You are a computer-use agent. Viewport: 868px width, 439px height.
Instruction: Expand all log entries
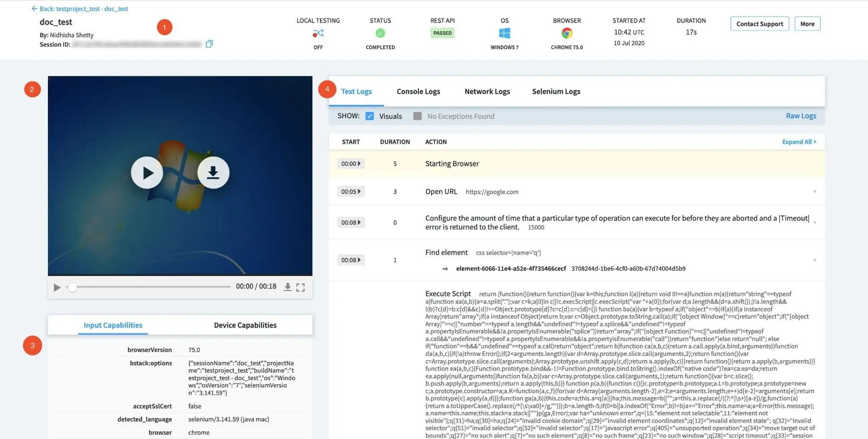pos(799,142)
